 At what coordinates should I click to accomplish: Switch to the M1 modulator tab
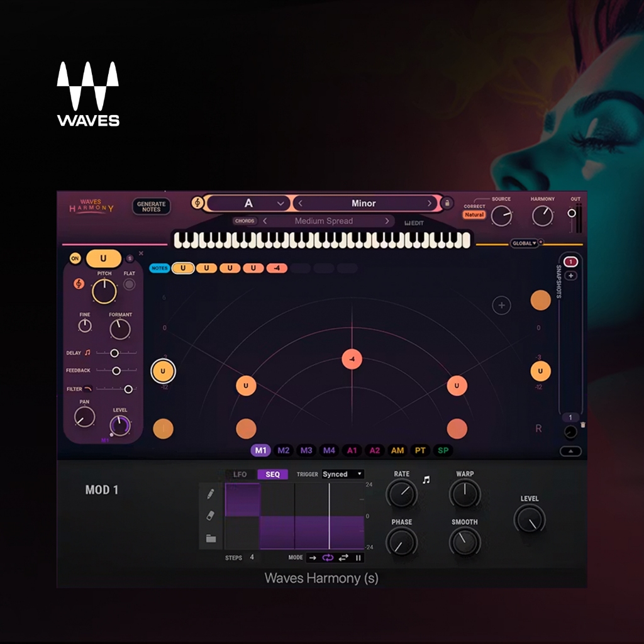pos(260,450)
